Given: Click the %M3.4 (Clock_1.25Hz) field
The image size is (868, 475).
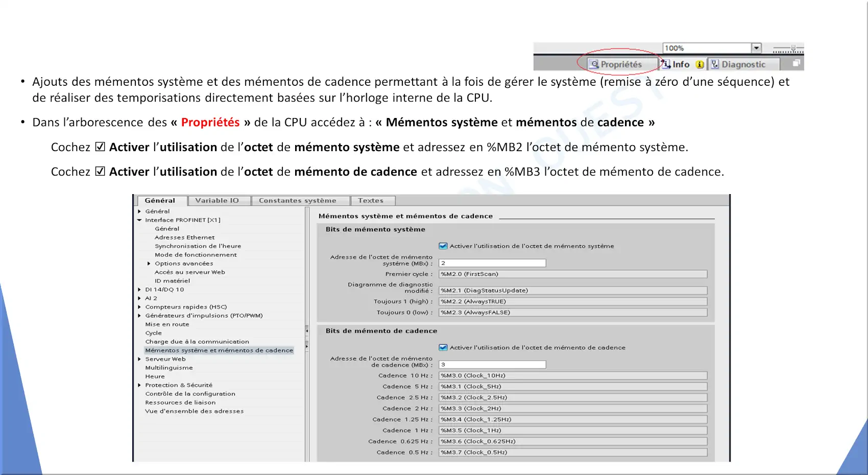Looking at the screenshot, I should 573,420.
